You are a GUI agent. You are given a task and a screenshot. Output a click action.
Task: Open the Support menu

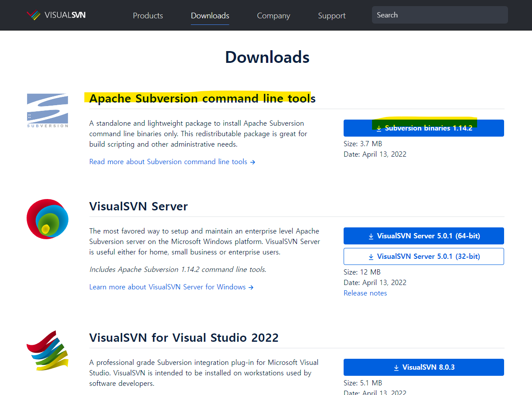tap(332, 15)
